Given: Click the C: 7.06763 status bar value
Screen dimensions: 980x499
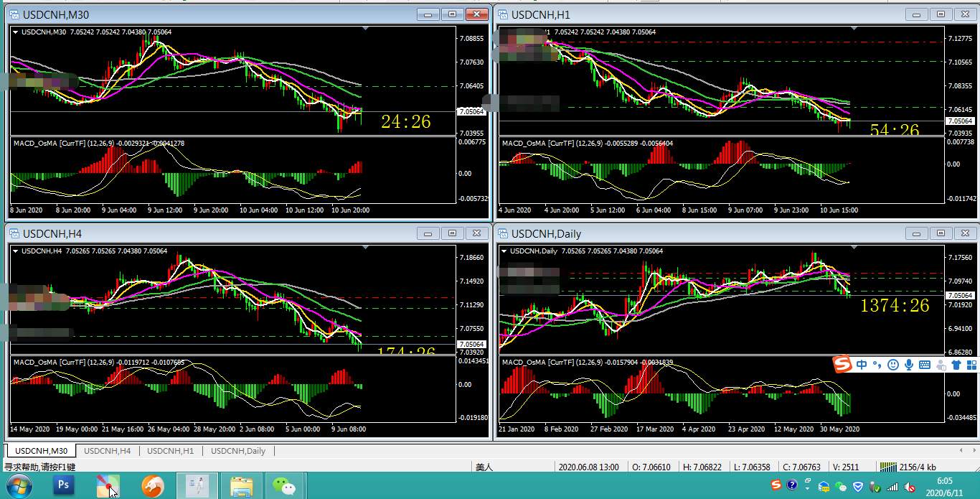Looking at the screenshot, I should tap(801, 467).
